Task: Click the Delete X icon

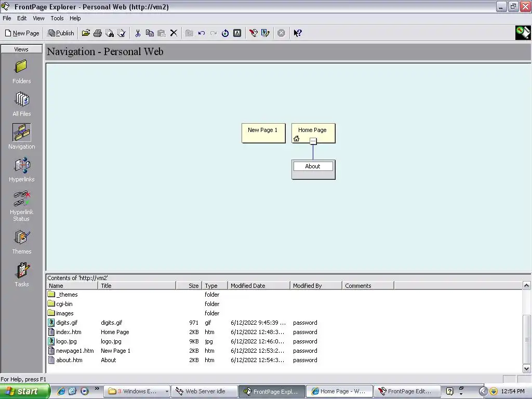Action: point(174,33)
